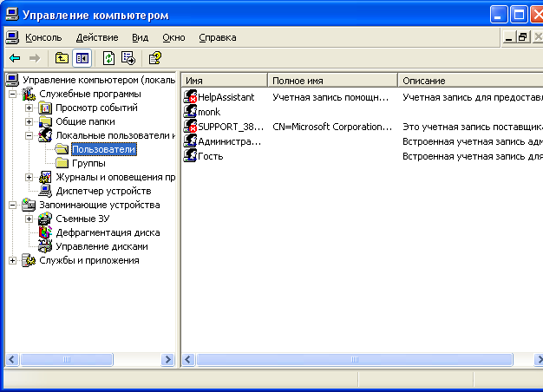
Task: Click the Export list toolbar icon
Action: [128, 58]
